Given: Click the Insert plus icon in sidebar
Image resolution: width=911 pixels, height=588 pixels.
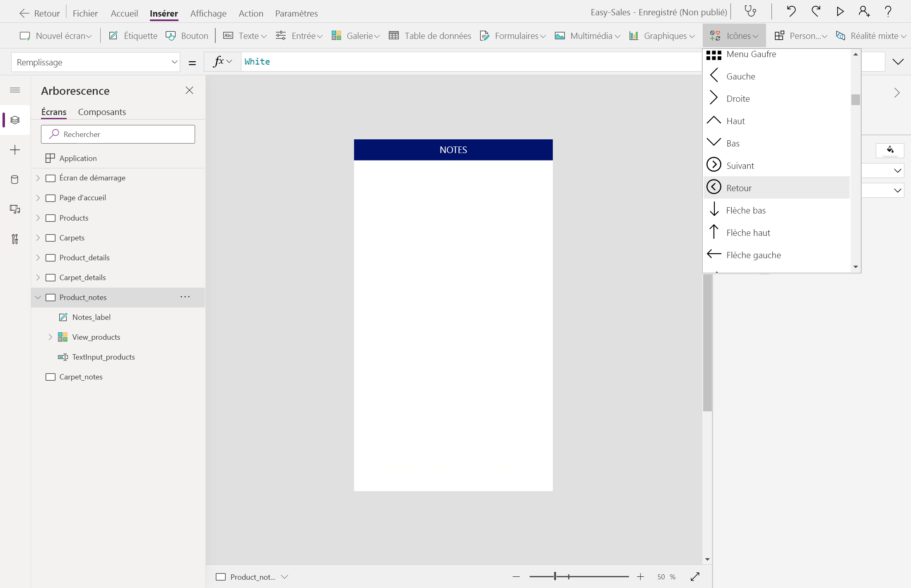Looking at the screenshot, I should click(x=14, y=150).
